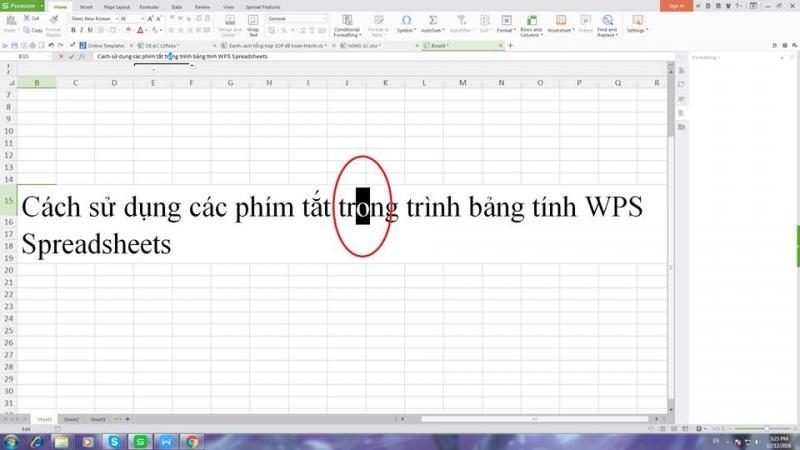
Task: Click the zoom slider in status bar
Action: (x=766, y=429)
